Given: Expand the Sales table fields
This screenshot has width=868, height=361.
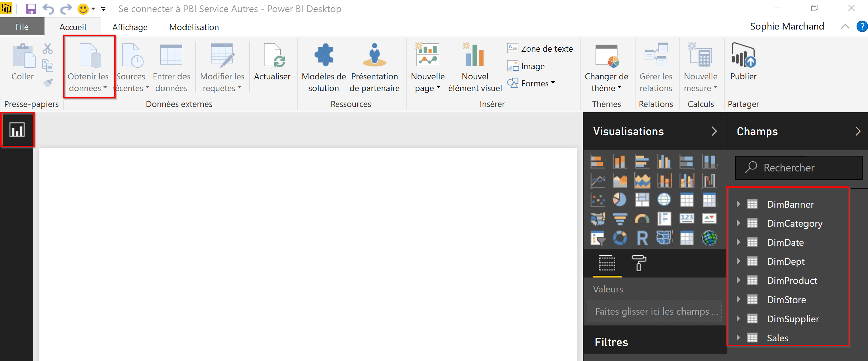Looking at the screenshot, I should [738, 338].
